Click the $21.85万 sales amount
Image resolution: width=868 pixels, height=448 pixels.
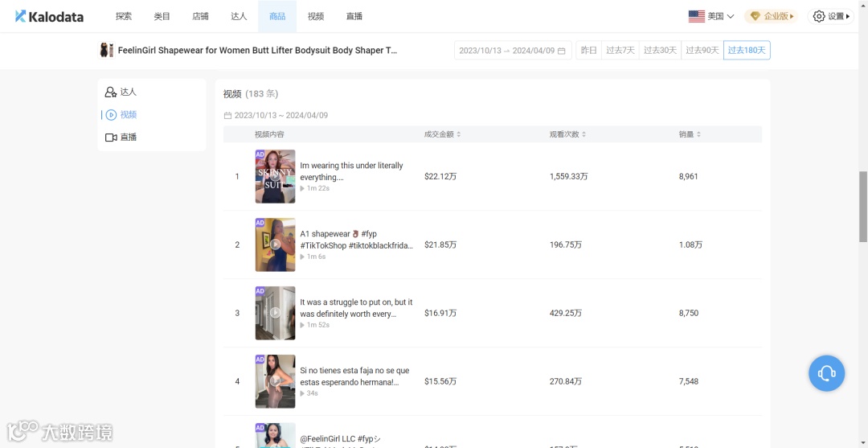click(x=440, y=245)
